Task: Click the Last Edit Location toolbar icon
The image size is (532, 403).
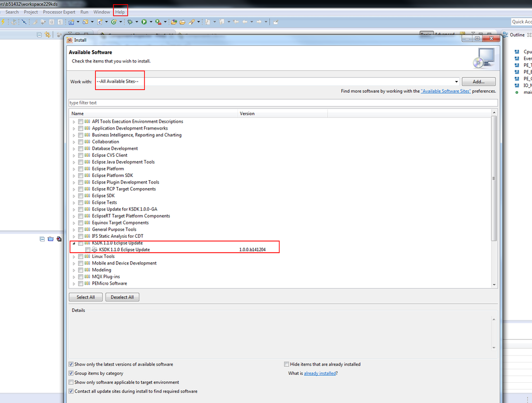Action: point(236,22)
